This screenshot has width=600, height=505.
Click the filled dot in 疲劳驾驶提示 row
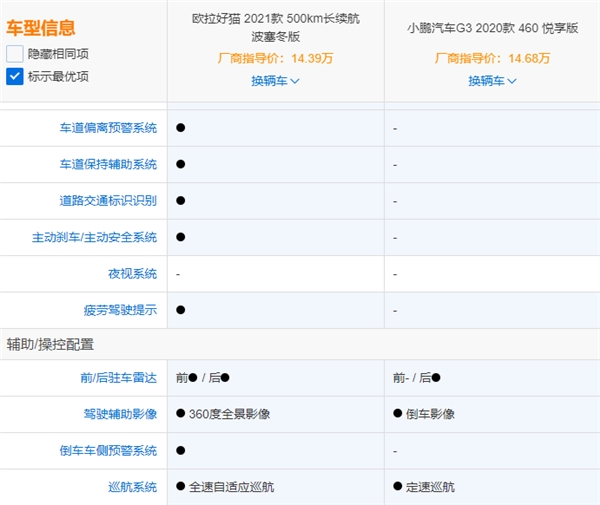[181, 310]
